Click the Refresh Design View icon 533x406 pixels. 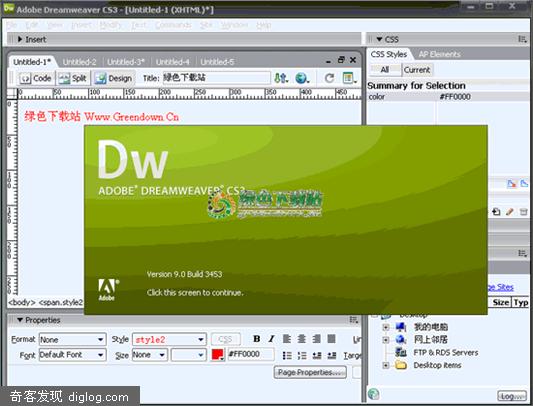[329, 79]
